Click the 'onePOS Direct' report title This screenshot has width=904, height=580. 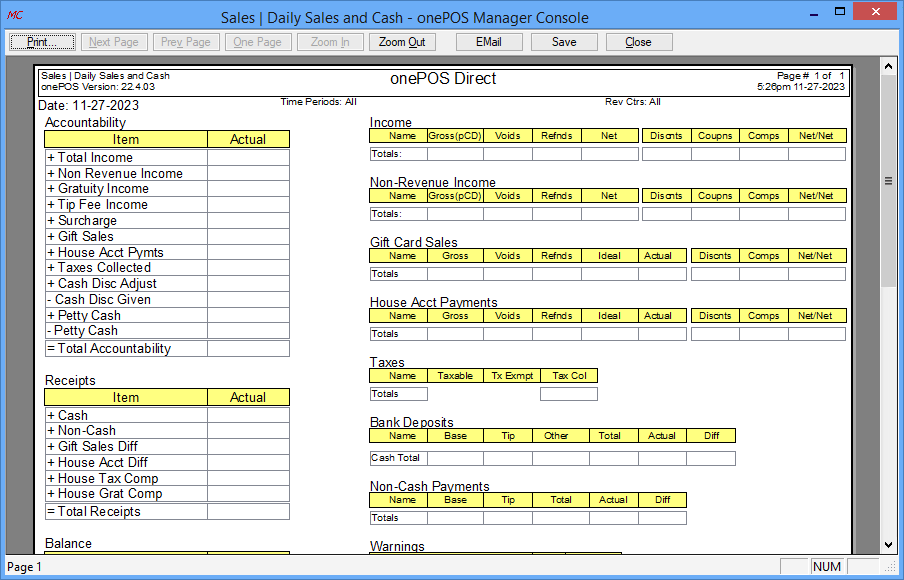(443, 78)
